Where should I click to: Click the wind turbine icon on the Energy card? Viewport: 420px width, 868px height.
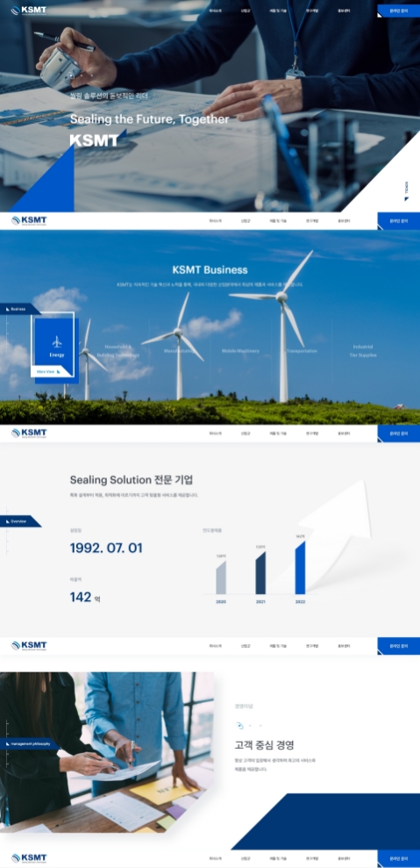[x=57, y=341]
